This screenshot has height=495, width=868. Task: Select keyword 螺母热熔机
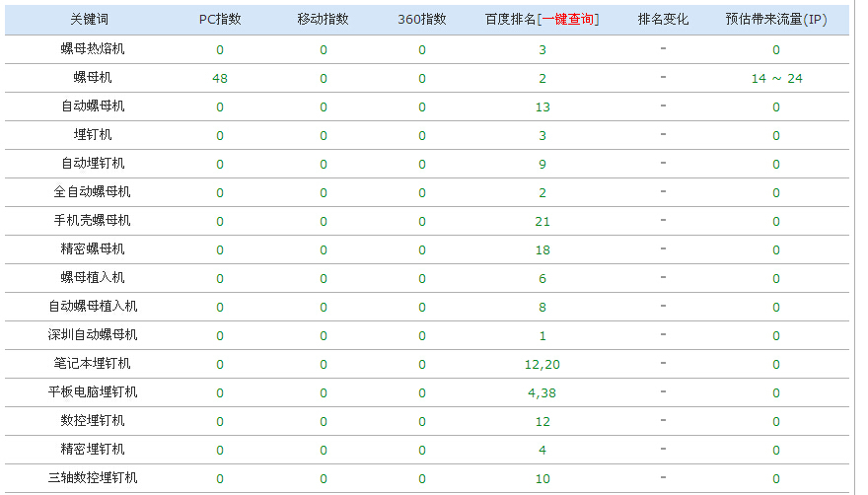tap(93, 48)
